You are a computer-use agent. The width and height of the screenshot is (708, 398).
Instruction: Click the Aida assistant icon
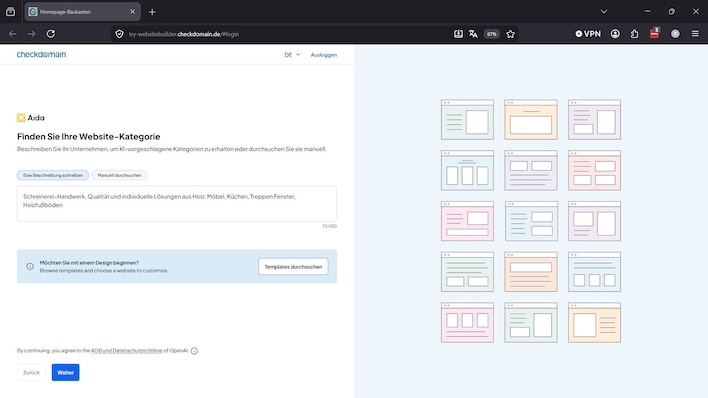21,118
